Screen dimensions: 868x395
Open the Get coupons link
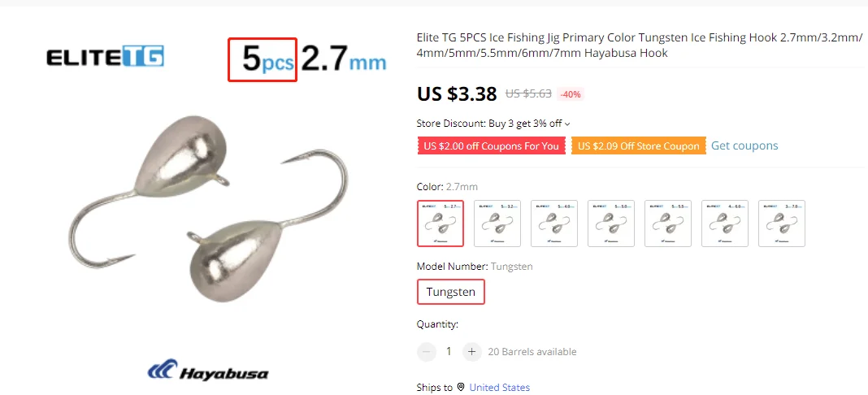pos(744,145)
